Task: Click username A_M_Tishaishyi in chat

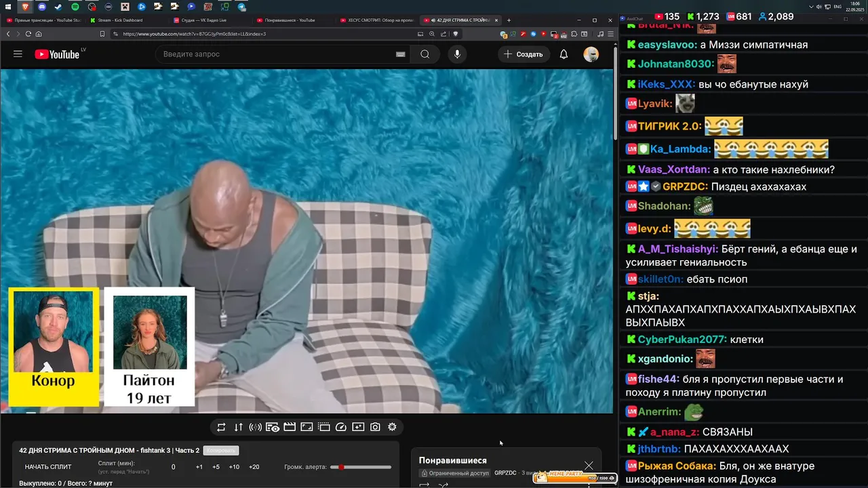Action: [x=678, y=249]
